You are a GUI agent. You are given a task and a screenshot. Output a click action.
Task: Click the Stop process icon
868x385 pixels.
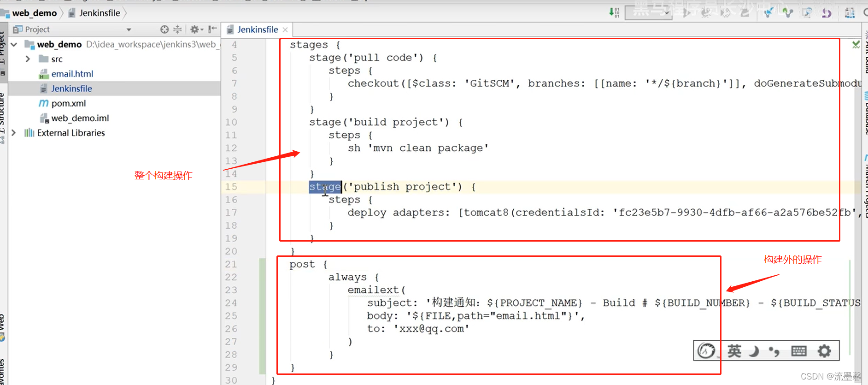pyautogui.click(x=745, y=13)
